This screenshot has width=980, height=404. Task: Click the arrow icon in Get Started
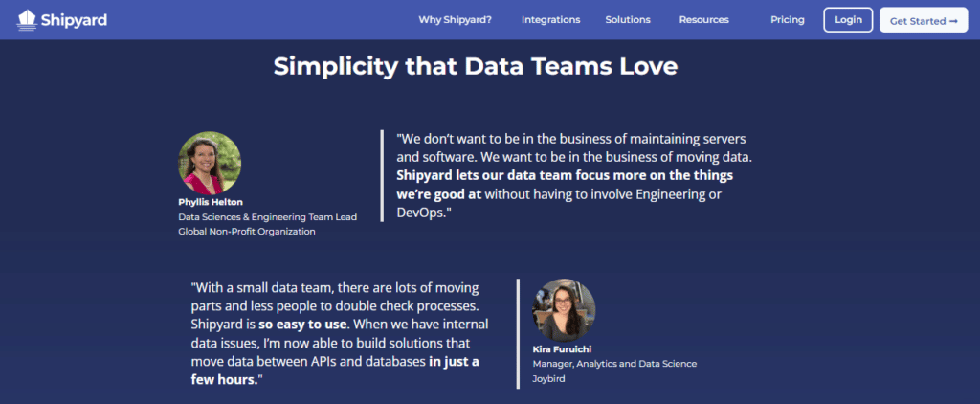coord(953,21)
